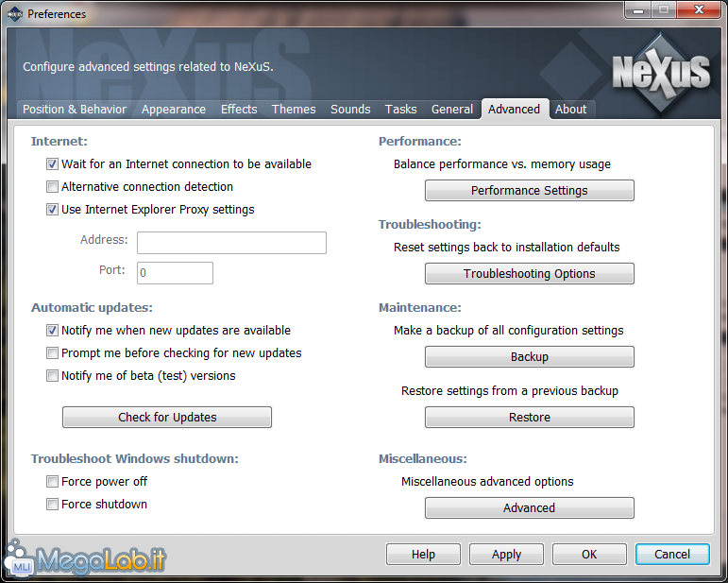This screenshot has width=728, height=583.
Task: Enable Prompt me before checking for updates
Action: coord(53,353)
